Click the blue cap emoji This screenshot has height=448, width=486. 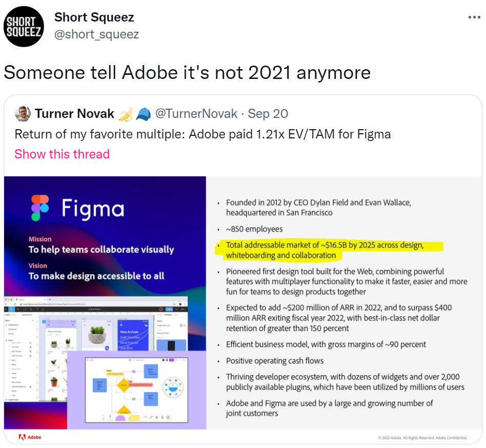pyautogui.click(x=143, y=114)
